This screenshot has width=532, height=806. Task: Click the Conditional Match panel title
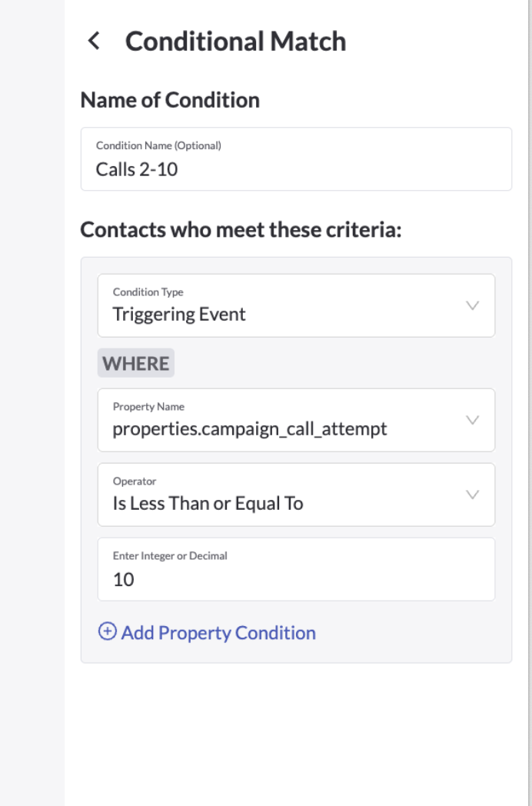235,42
